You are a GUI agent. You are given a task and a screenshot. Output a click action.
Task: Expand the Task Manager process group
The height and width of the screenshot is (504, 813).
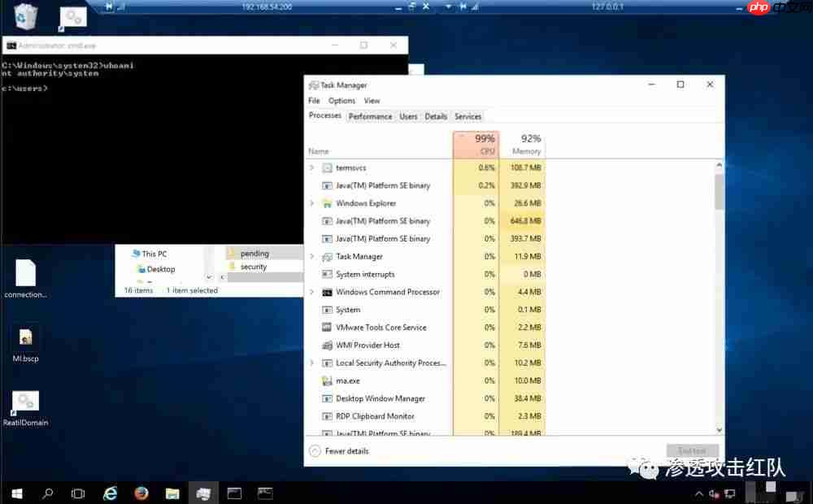coord(311,256)
